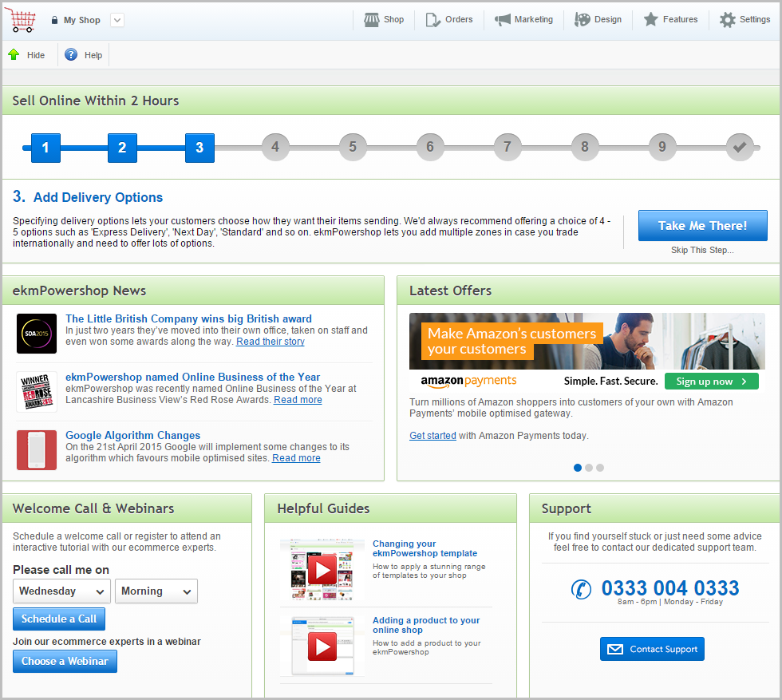The height and width of the screenshot is (700, 782).
Task: Click the telephone icon in Support
Action: point(581,589)
